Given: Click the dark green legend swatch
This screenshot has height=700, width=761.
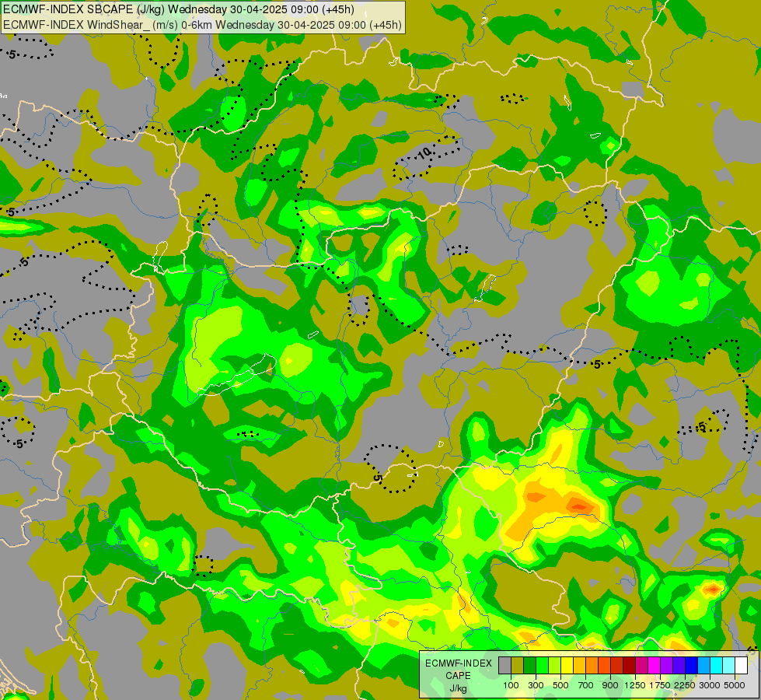Looking at the screenshot, I should click(530, 666).
